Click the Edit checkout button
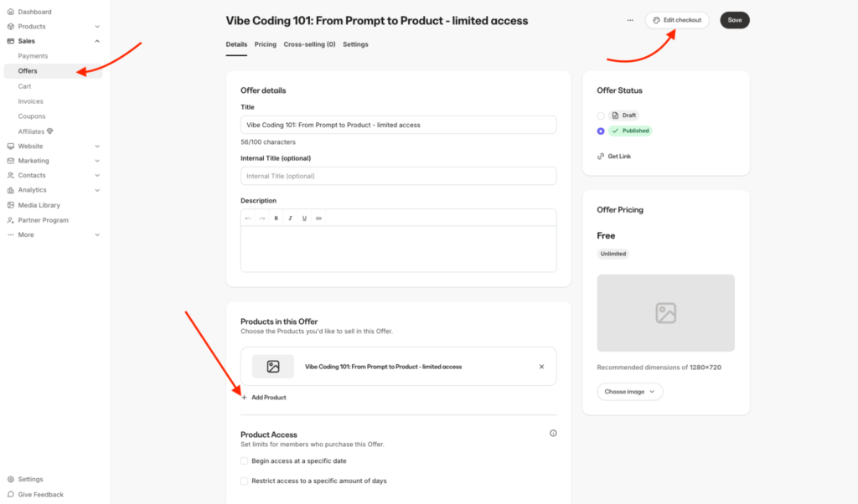Image resolution: width=858 pixels, height=504 pixels. coord(676,19)
